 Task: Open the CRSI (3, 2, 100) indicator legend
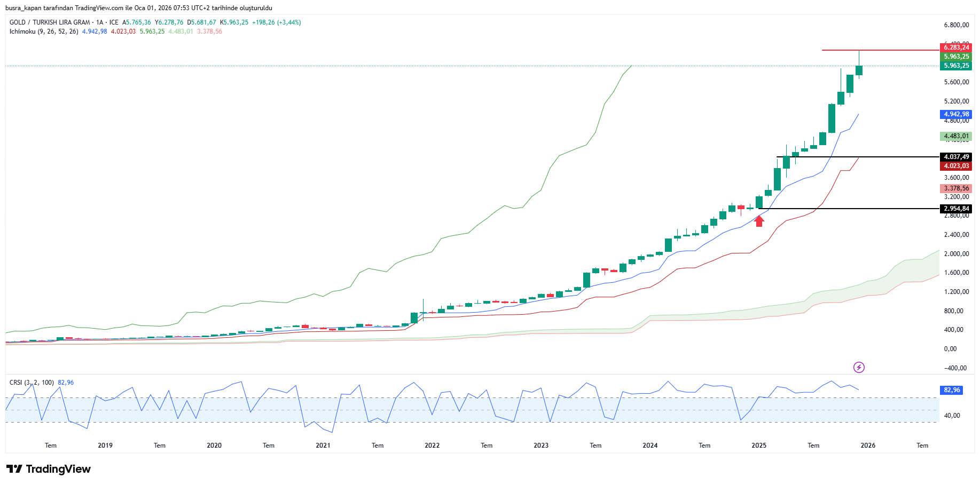coord(32,383)
